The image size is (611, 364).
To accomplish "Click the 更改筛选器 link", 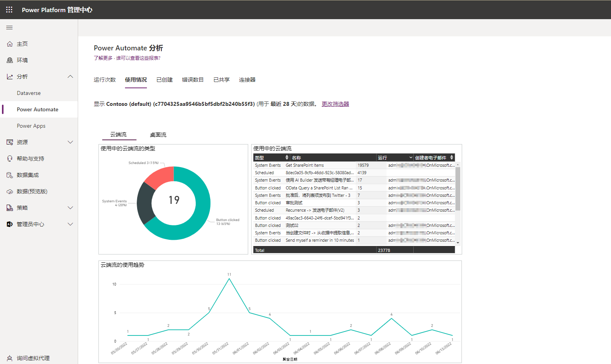I will [x=336, y=104].
